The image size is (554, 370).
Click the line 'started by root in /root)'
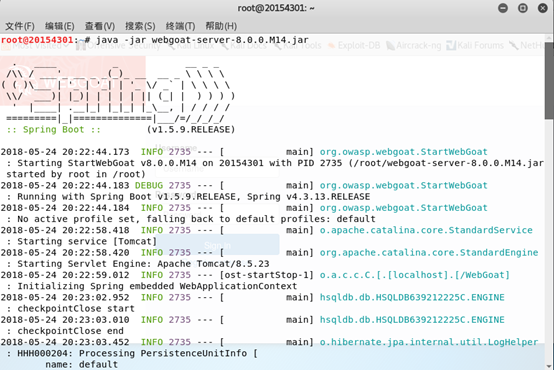coord(76,174)
